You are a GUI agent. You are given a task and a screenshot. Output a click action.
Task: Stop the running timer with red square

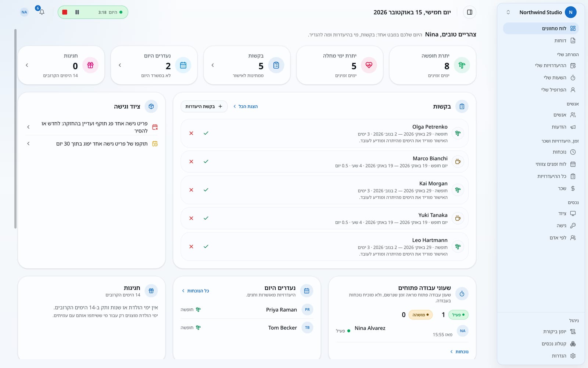(65, 12)
